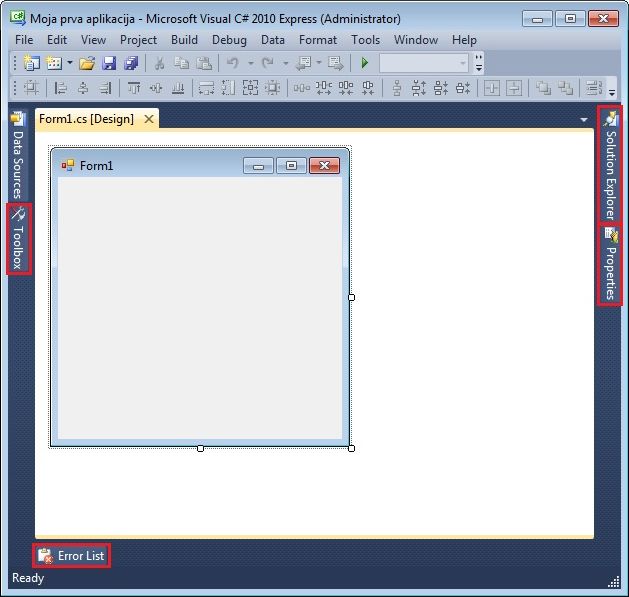Click Center Vertically icon

tap(514, 88)
